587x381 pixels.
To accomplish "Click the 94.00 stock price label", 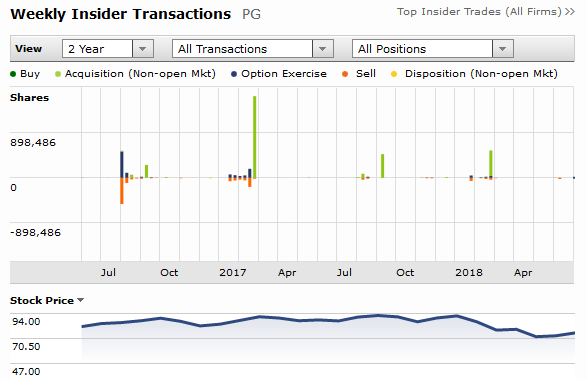I will [26, 322].
